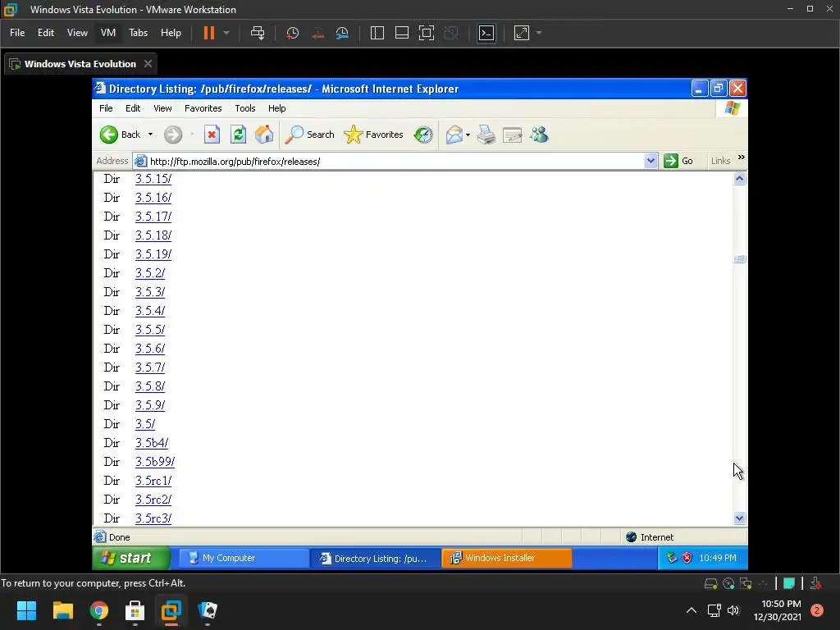Screen dimensions: 840x630
Task: Open the 3.5.15/ directory link
Action: (x=153, y=179)
